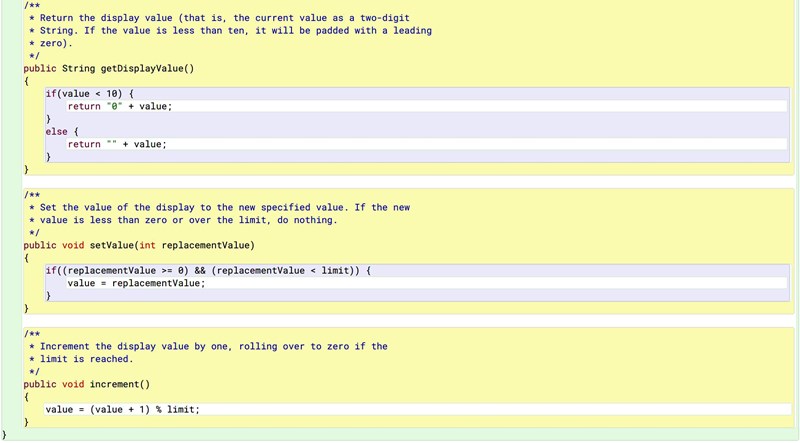Click the 'value = replacementValue;' assignment line
This screenshot has height=443, width=800.
(136, 284)
